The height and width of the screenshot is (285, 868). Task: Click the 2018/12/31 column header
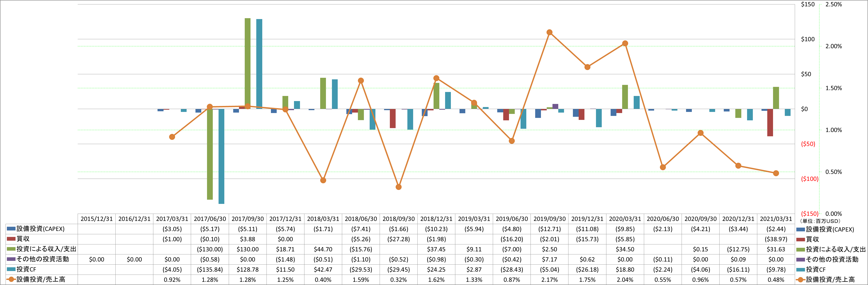tap(436, 219)
